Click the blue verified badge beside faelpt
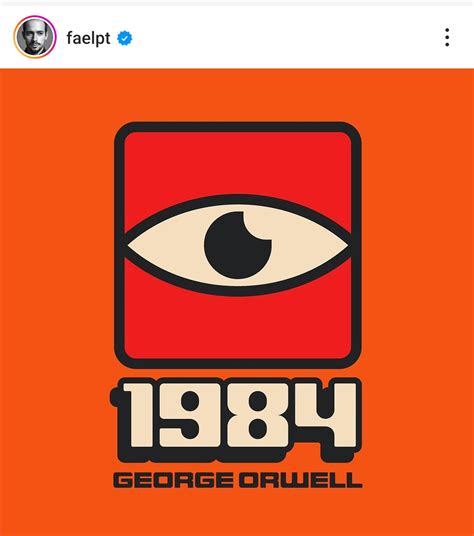The width and height of the screenshot is (474, 536). tap(124, 38)
